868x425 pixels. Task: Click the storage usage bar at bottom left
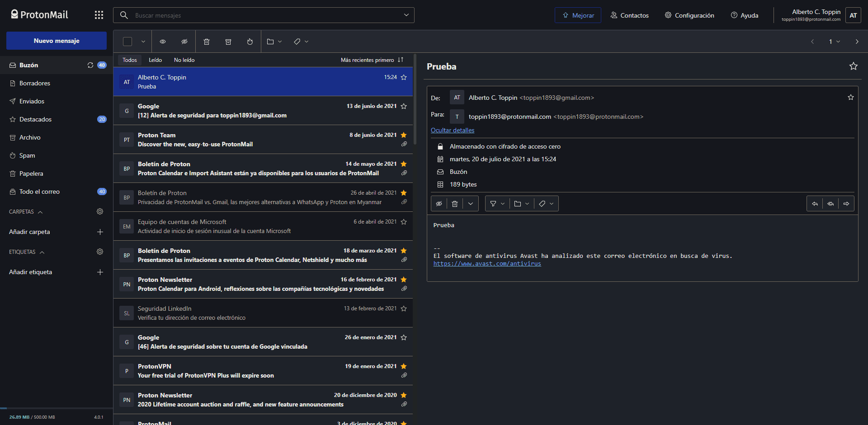point(57,408)
